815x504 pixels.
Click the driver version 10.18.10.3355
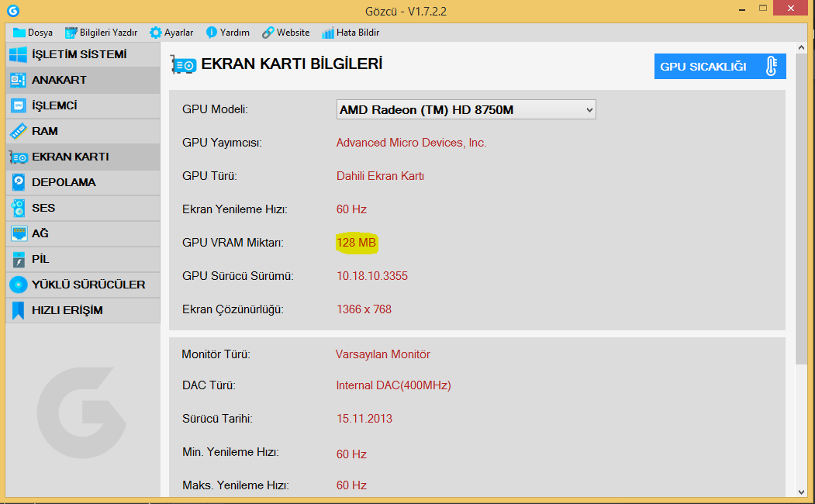[x=372, y=276]
